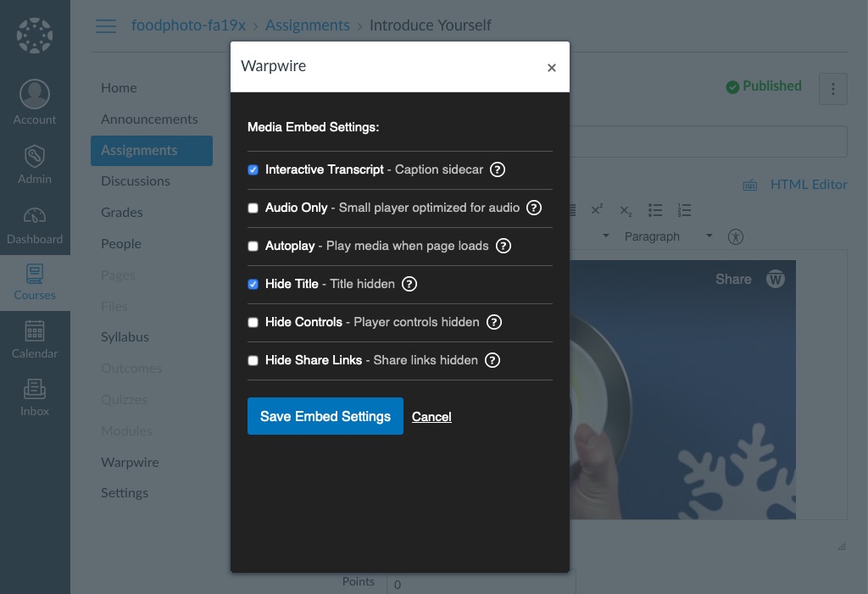Click Save Embed Settings
Image resolution: width=868 pixels, height=594 pixels.
click(x=325, y=416)
